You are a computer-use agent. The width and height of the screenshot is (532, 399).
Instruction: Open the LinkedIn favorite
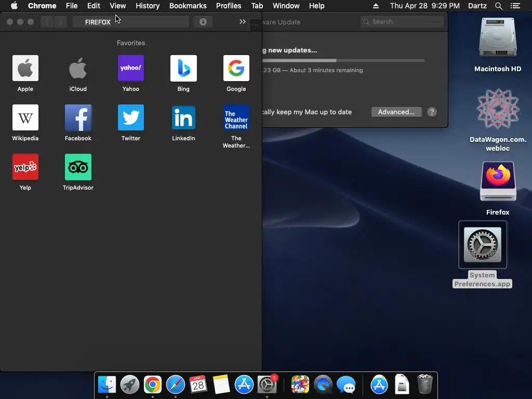tap(183, 117)
